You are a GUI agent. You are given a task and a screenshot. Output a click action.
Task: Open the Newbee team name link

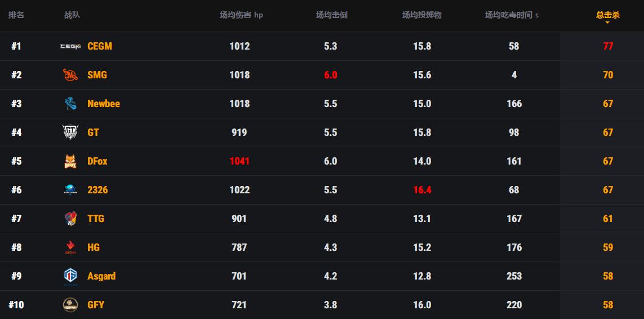tap(104, 104)
